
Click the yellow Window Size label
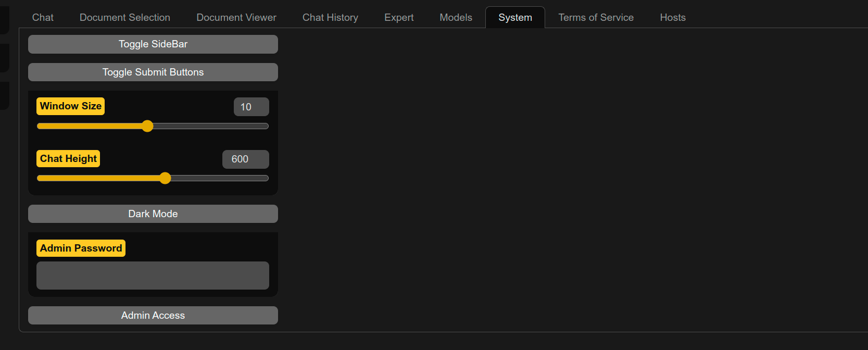pos(70,106)
